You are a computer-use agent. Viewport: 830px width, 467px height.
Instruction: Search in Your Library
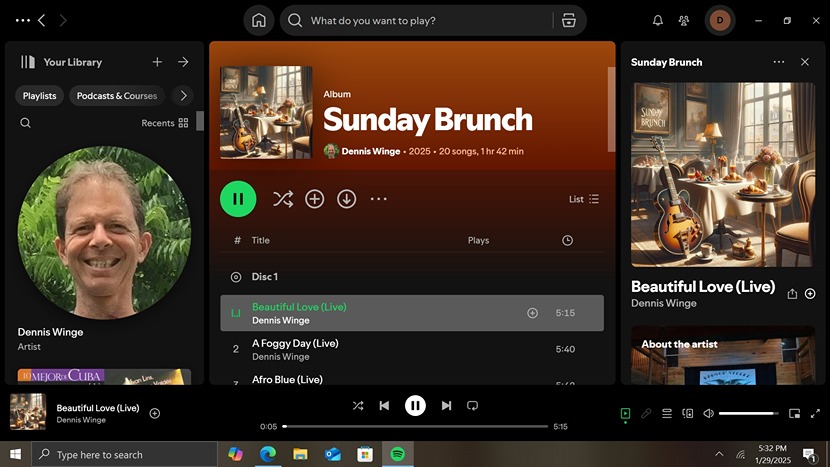[x=25, y=123]
